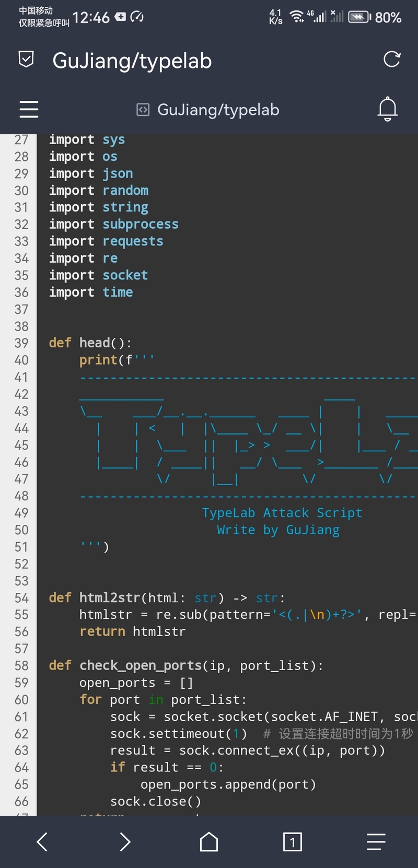Click line number 58

click(21, 666)
